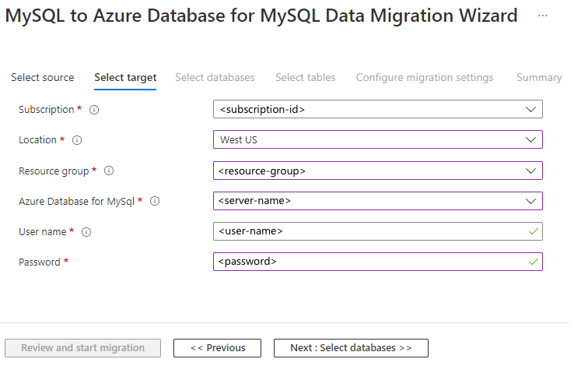This screenshot has height=366, width=588.
Task: Open the Resource group dropdown
Action: 377,171
